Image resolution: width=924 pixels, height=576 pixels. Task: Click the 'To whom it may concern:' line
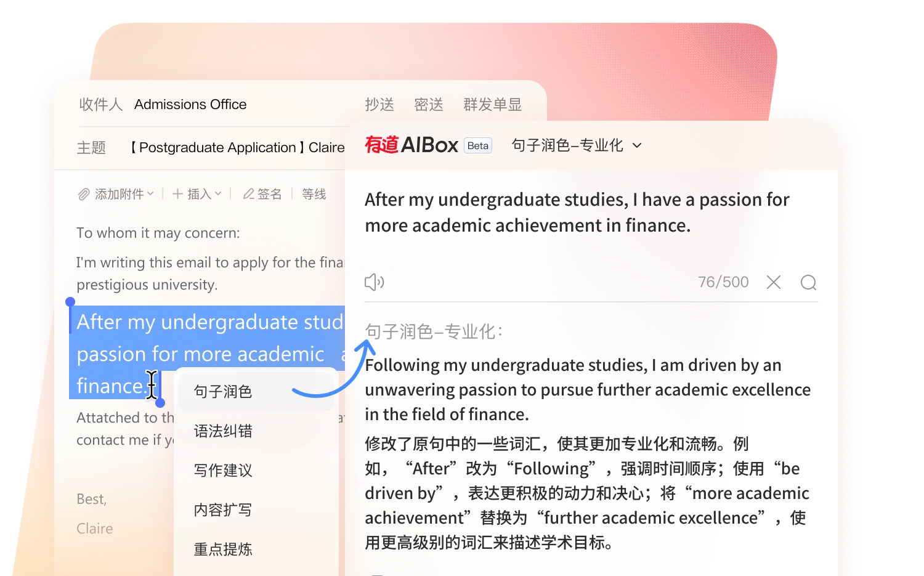pyautogui.click(x=158, y=233)
